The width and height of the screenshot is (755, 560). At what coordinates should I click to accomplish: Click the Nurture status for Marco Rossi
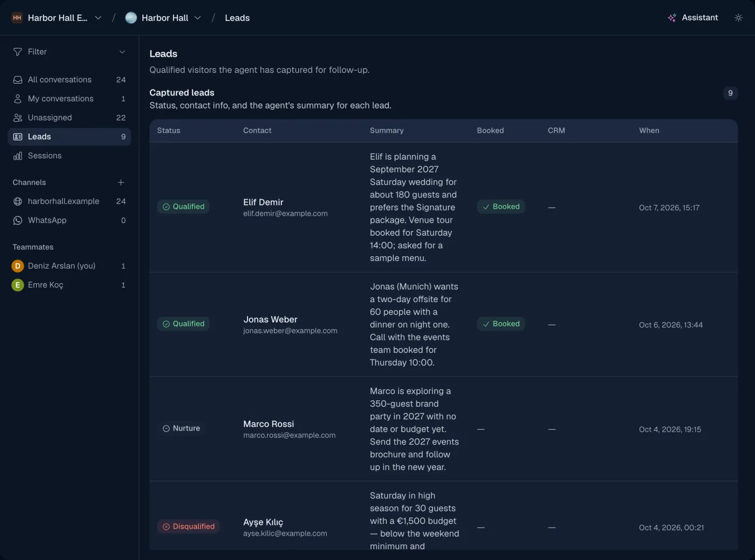coord(181,428)
